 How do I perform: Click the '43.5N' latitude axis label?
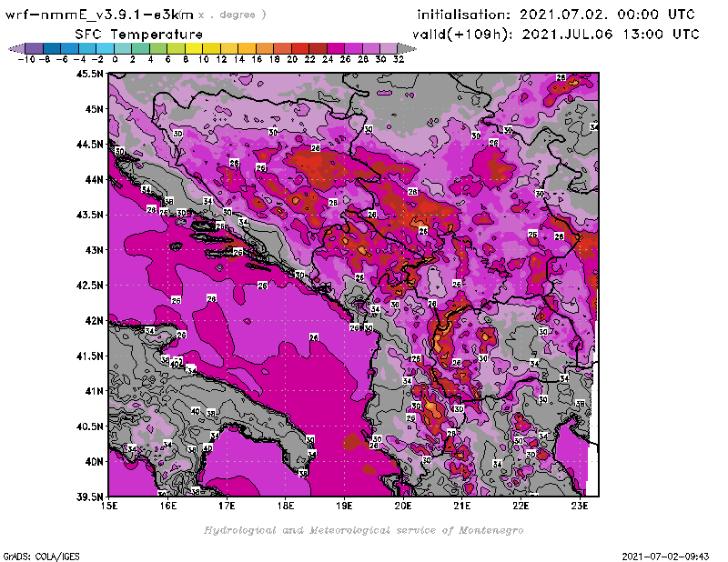pyautogui.click(x=89, y=215)
